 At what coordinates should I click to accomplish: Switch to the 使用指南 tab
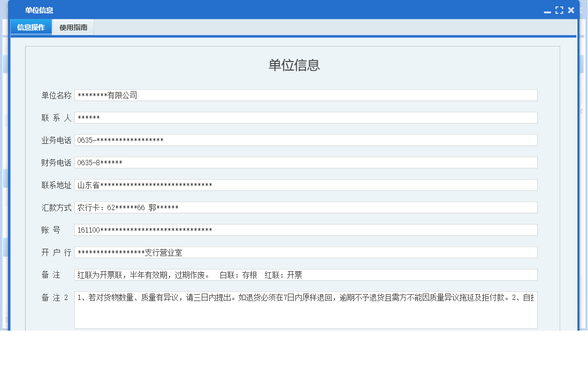(73, 27)
